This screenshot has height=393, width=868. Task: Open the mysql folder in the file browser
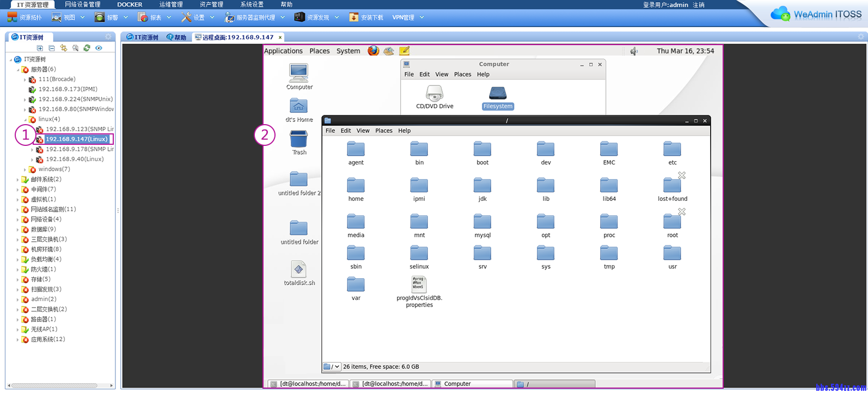click(482, 226)
